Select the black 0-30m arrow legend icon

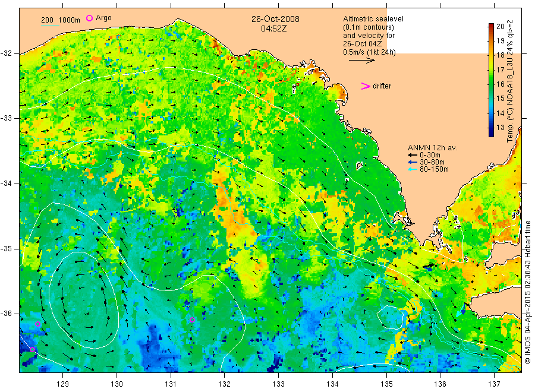coord(413,155)
